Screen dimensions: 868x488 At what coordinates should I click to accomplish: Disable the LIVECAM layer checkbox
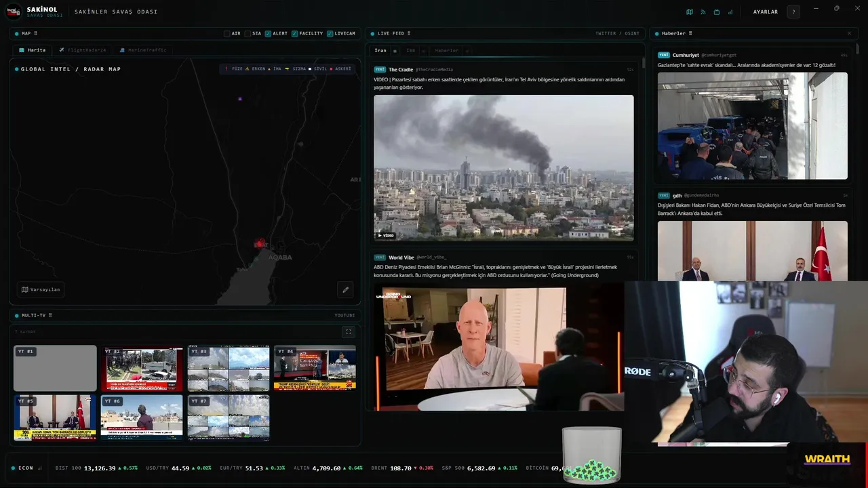330,33
